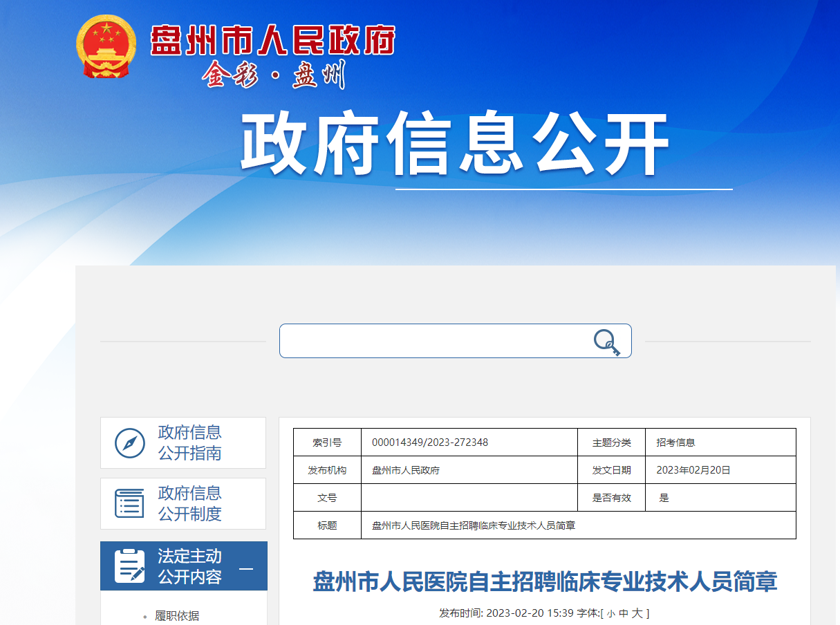The height and width of the screenshot is (625, 840).
Task: Click the 金彩·盘州 slogan graphic
Action: [x=274, y=75]
